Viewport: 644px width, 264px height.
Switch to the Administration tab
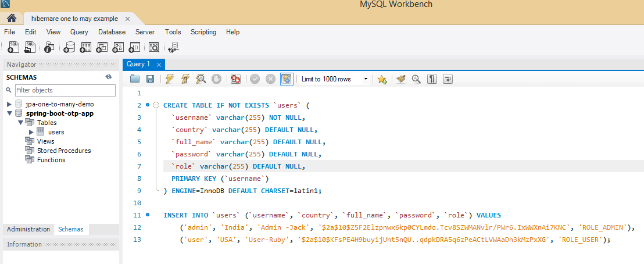(28, 229)
